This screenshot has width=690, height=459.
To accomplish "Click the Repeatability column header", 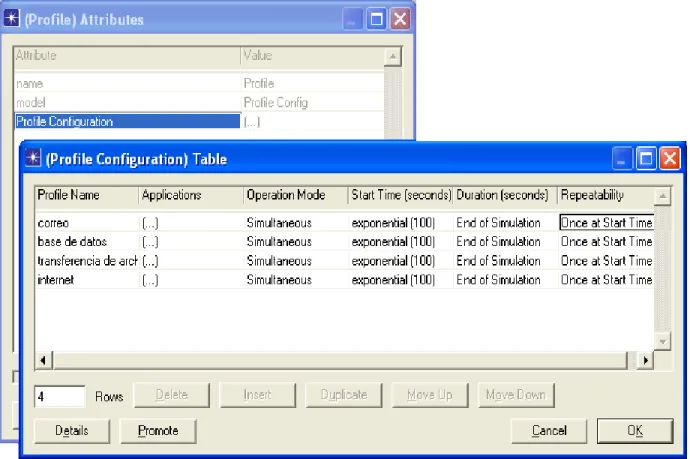I will click(606, 195).
